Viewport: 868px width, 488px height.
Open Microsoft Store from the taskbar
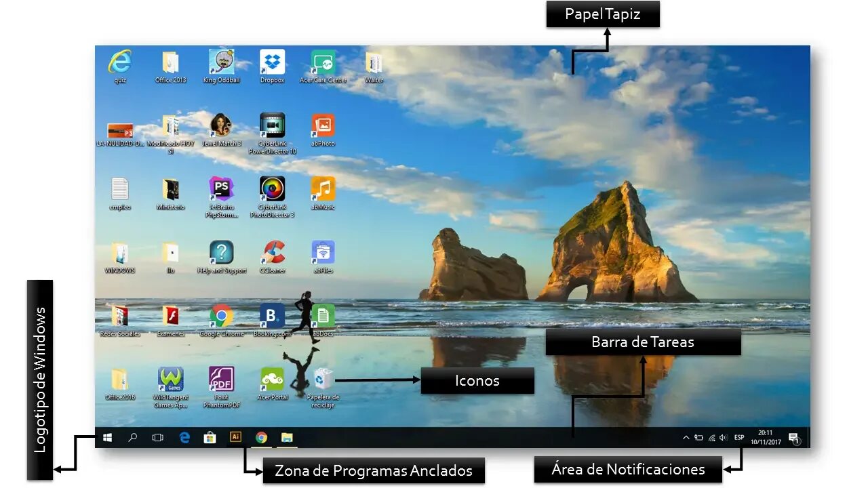point(210,438)
